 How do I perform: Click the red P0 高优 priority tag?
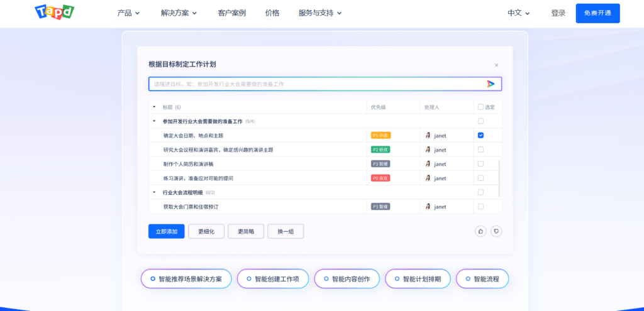[381, 178]
